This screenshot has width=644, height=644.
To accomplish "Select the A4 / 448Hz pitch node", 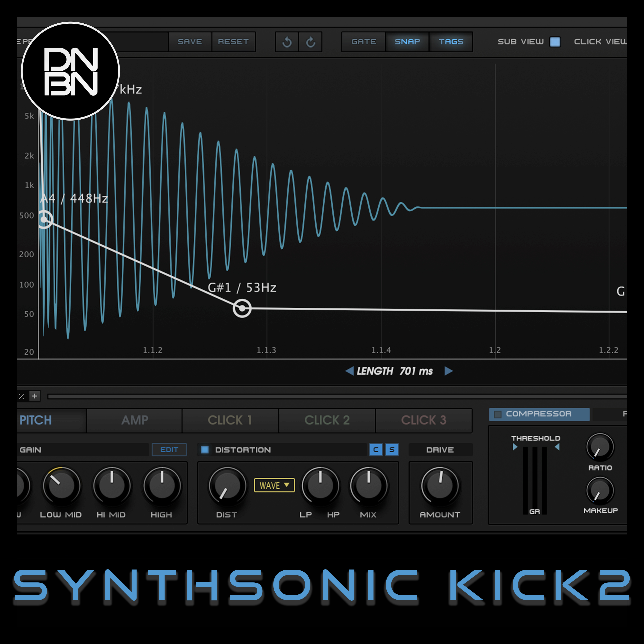I will (x=44, y=219).
